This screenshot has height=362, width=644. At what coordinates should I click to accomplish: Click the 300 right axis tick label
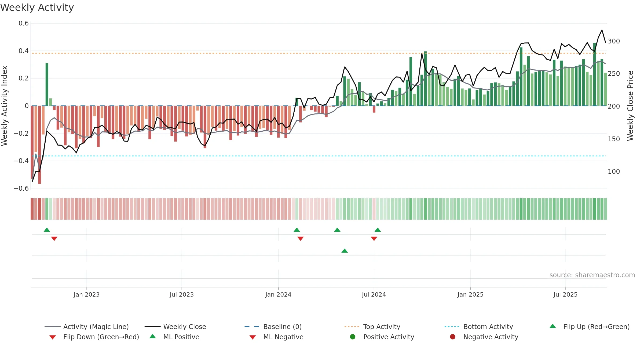(x=614, y=41)
